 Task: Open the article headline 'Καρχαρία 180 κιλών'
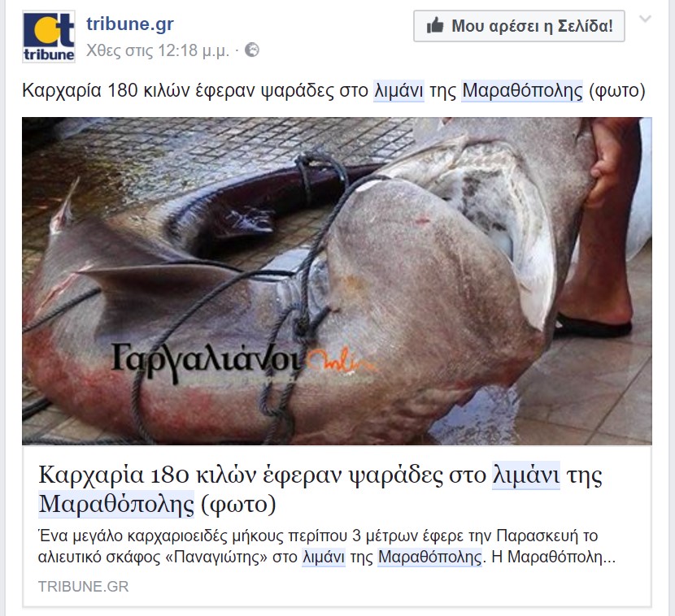[x=320, y=489]
